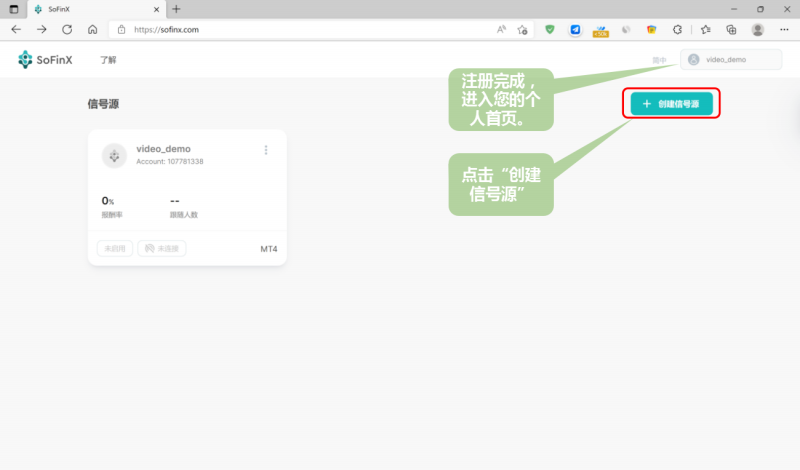This screenshot has height=470, width=800.
Task: Restore down the browser window
Action: [760, 9]
